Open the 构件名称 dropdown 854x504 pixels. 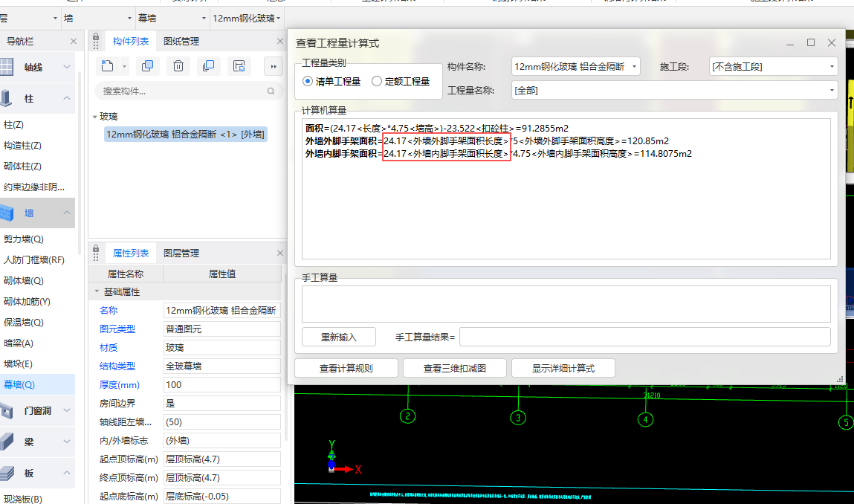(576, 66)
